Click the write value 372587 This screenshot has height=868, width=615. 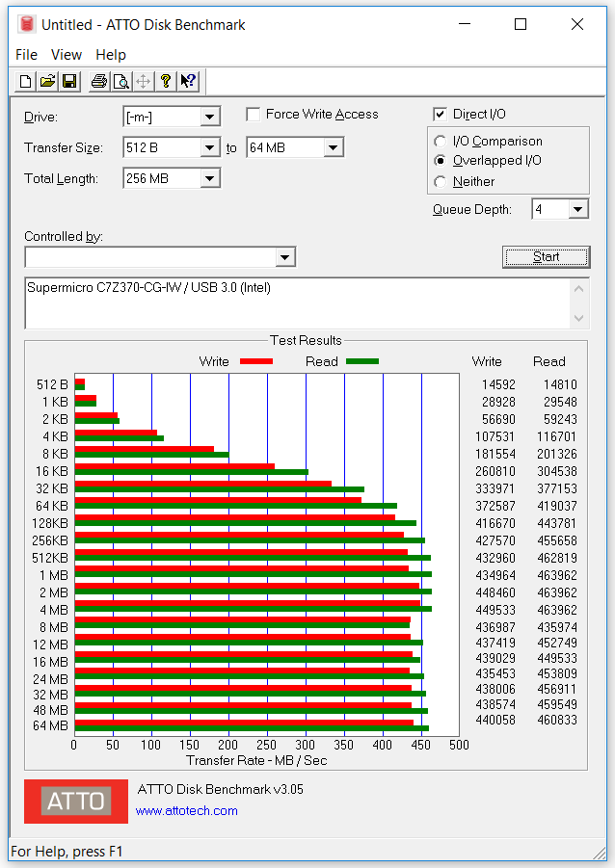[495, 506]
